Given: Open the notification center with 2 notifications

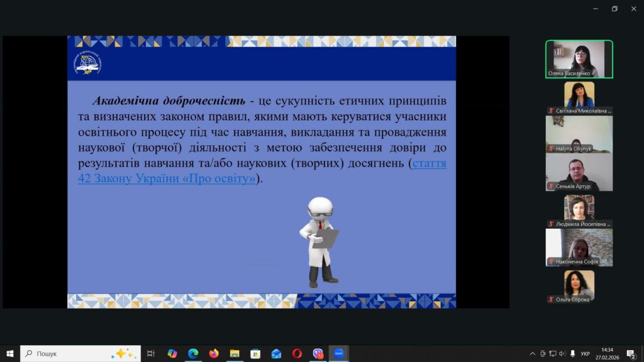Looking at the screenshot, I should coord(630,353).
